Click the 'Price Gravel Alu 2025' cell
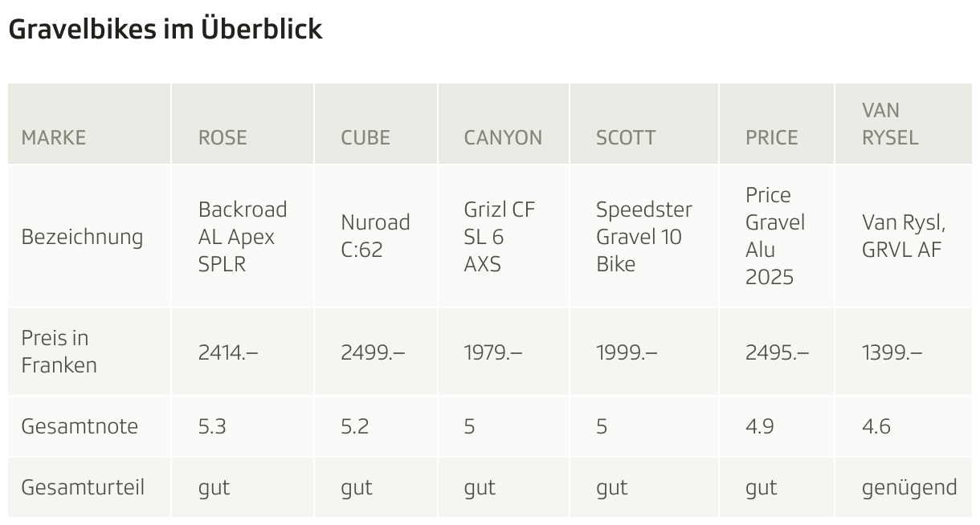 click(774, 236)
